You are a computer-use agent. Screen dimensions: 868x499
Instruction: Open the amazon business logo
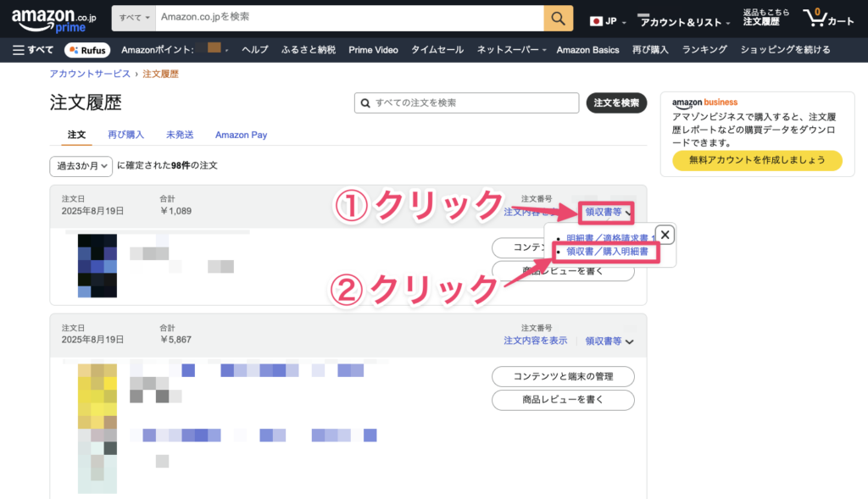pos(704,103)
